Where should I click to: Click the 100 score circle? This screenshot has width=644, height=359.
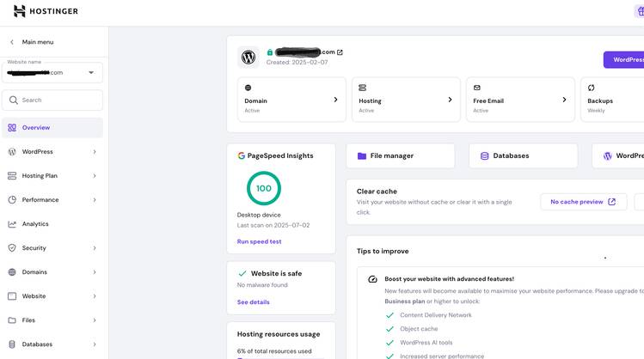click(x=264, y=188)
